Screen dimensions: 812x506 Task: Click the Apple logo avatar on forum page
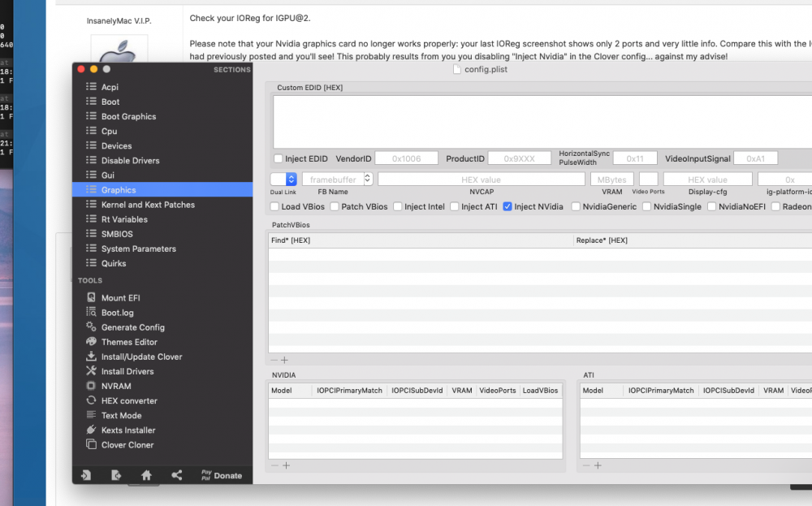pos(119,50)
